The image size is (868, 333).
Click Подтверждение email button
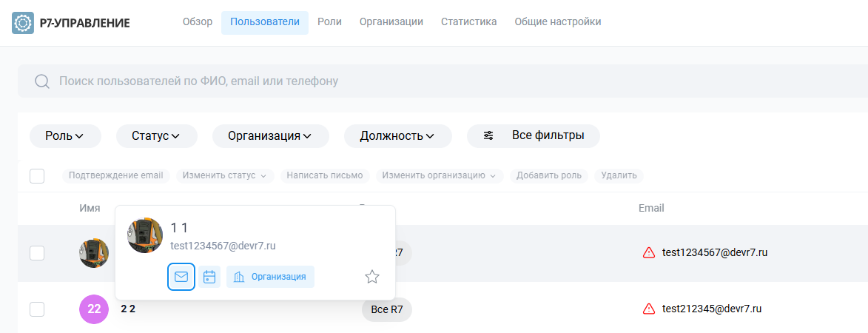(x=115, y=176)
